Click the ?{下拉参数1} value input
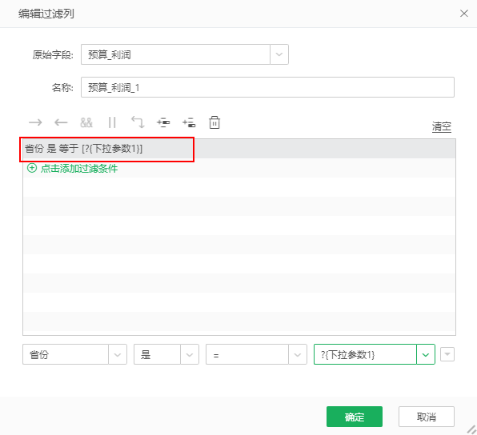The image size is (477, 435). click(365, 354)
